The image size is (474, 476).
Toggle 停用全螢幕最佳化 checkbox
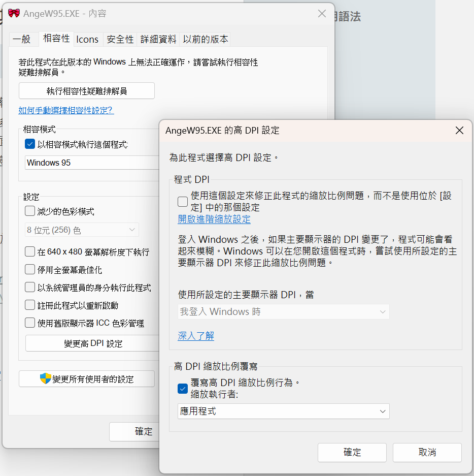(x=30, y=269)
